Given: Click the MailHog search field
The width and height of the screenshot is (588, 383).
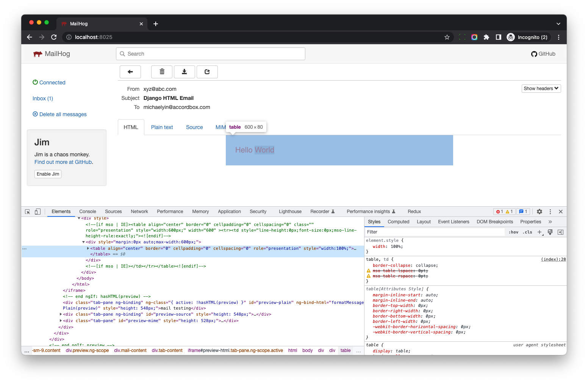Looking at the screenshot, I should (x=211, y=54).
